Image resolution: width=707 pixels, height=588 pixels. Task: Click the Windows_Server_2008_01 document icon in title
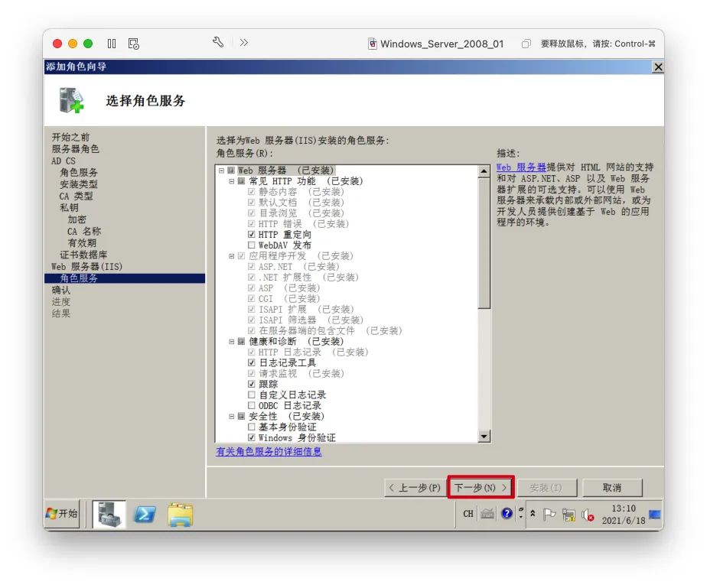pyautogui.click(x=373, y=44)
